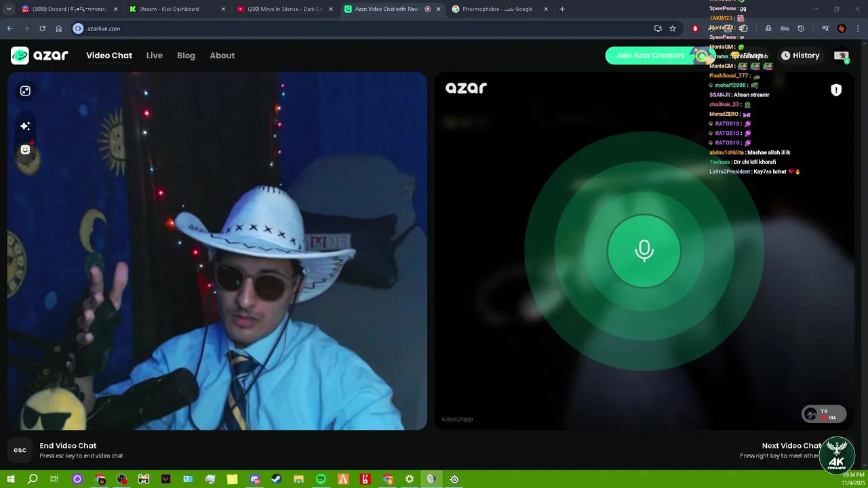This screenshot has width=868, height=488.
Task: Open the sparkle effects icon on camera
Action: point(25,126)
